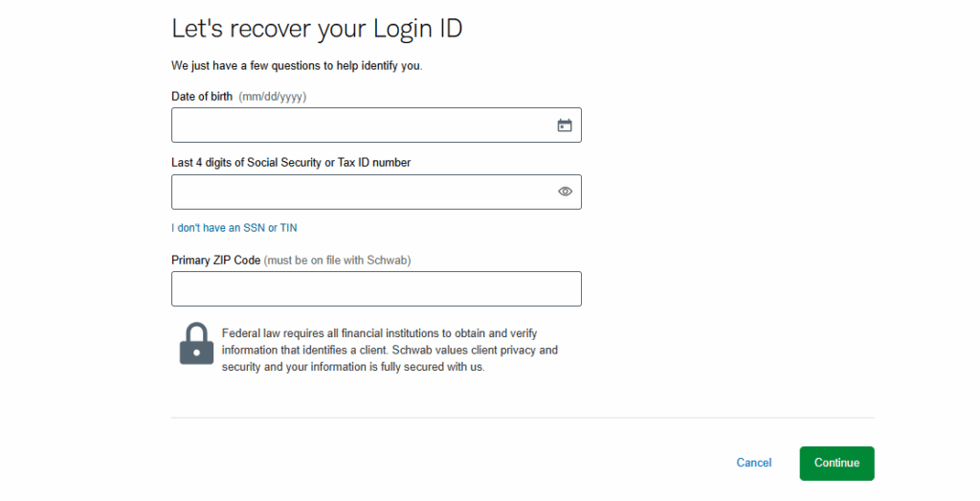
Task: Click the Cancel link
Action: point(754,463)
